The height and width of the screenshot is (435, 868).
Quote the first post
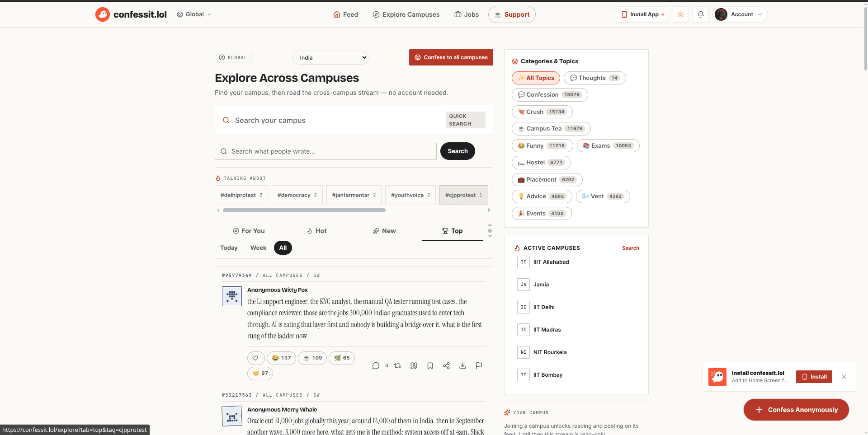coord(414,366)
